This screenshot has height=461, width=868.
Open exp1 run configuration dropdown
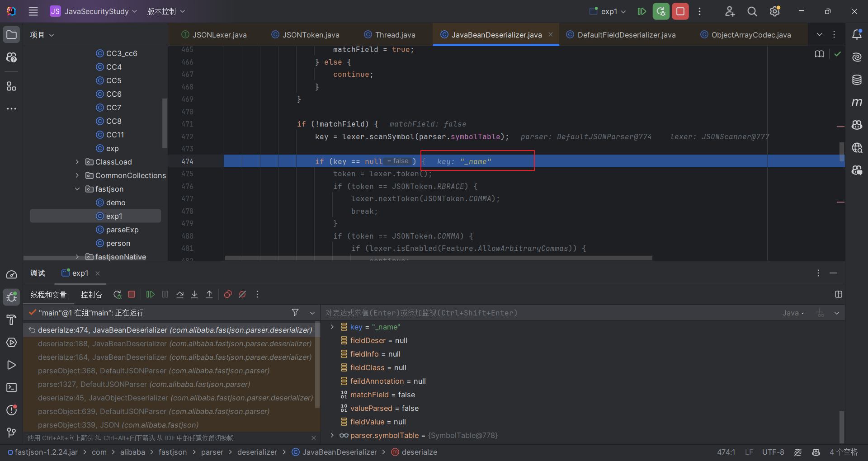[x=608, y=11]
